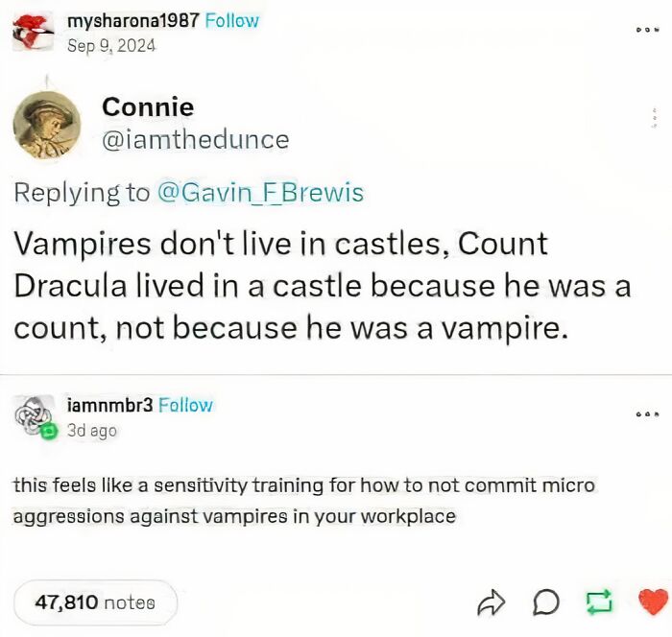
Task: Click the green badge on iamnmbr3's avatar
Action: pos(49,431)
